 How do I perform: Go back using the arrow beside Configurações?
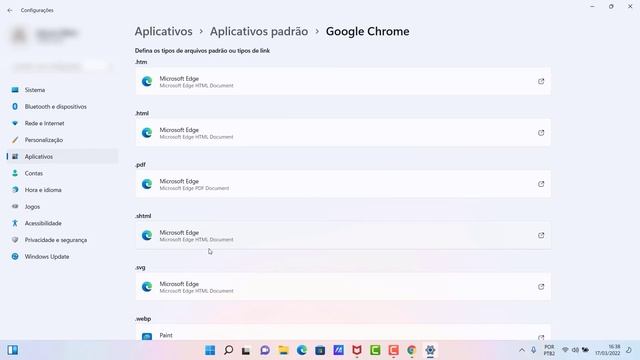pyautogui.click(x=10, y=10)
